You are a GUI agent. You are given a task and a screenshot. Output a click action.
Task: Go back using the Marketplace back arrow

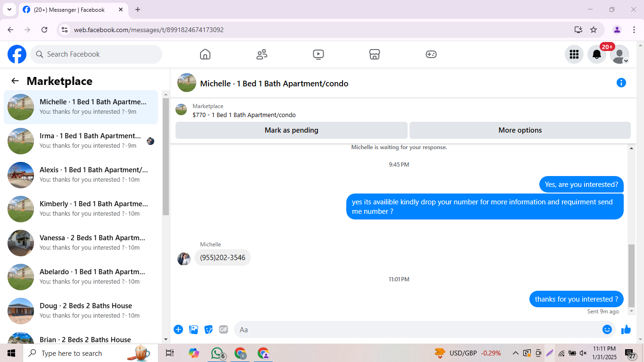(15, 81)
